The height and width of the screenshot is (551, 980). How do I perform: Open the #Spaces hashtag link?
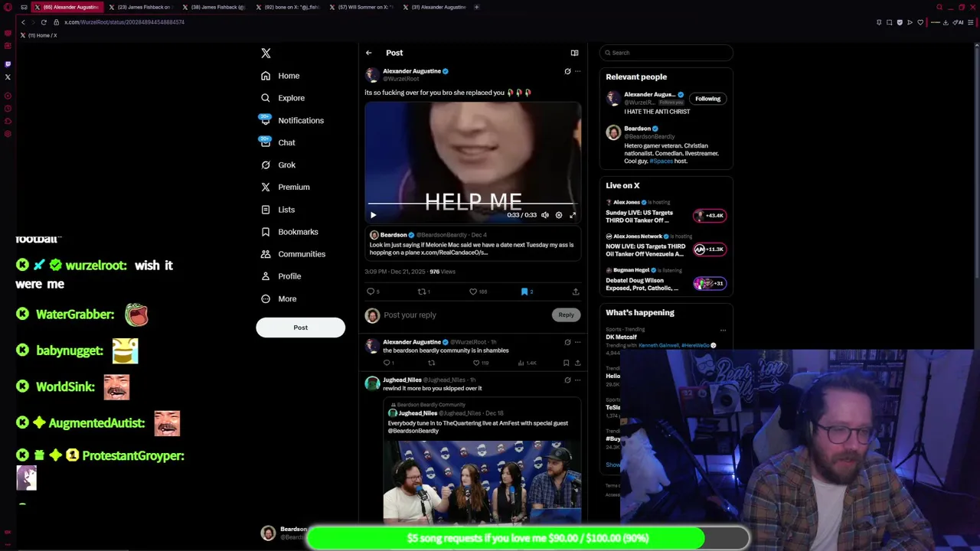pyautogui.click(x=661, y=161)
